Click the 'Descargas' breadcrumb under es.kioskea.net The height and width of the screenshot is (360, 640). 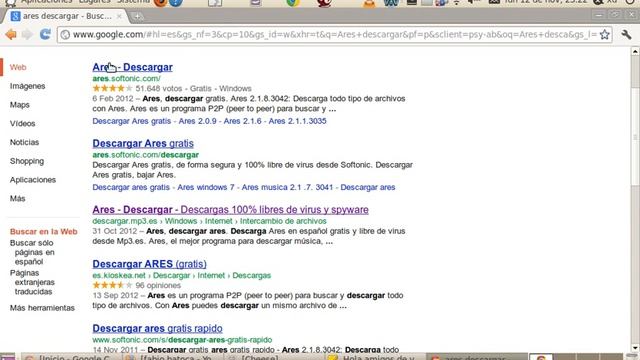(x=251, y=275)
